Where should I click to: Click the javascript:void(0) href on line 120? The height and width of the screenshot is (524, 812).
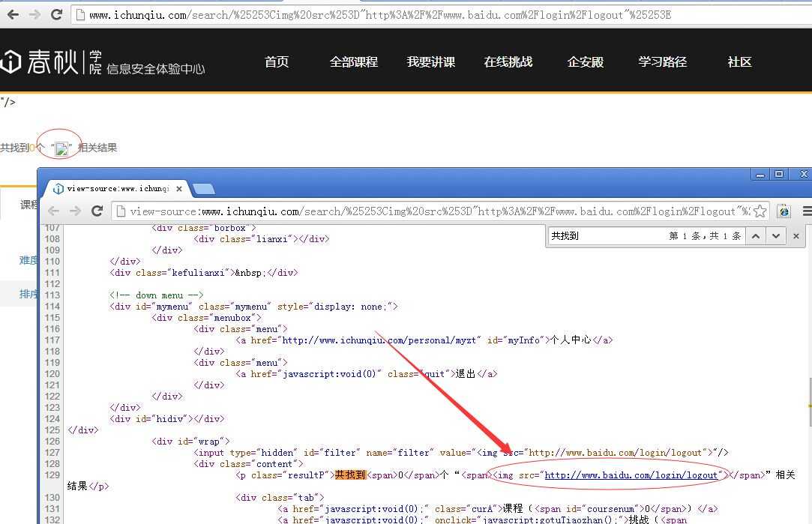(x=329, y=374)
